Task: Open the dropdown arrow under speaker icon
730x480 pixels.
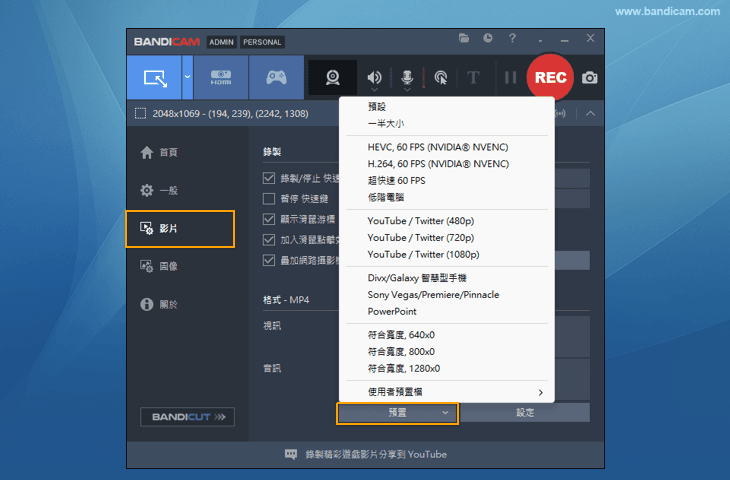Action: (x=374, y=89)
